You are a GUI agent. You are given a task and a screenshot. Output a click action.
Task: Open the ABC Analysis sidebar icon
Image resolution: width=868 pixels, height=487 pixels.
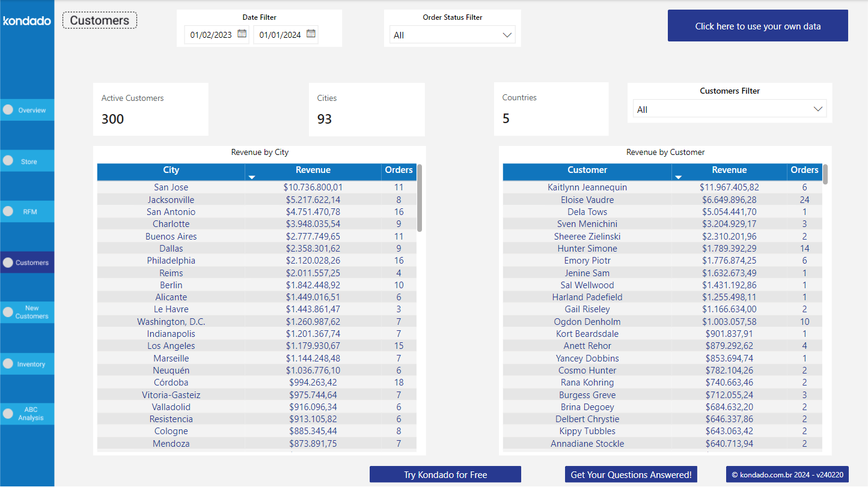(8, 413)
